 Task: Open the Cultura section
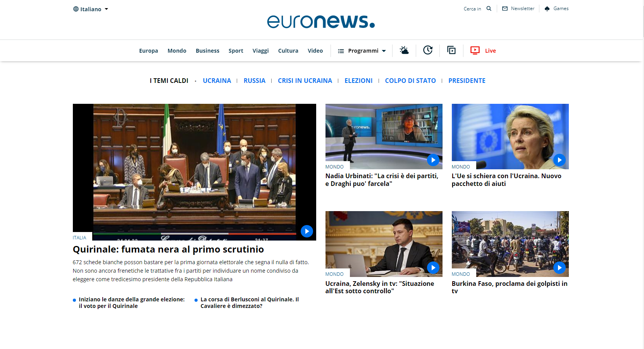click(288, 51)
